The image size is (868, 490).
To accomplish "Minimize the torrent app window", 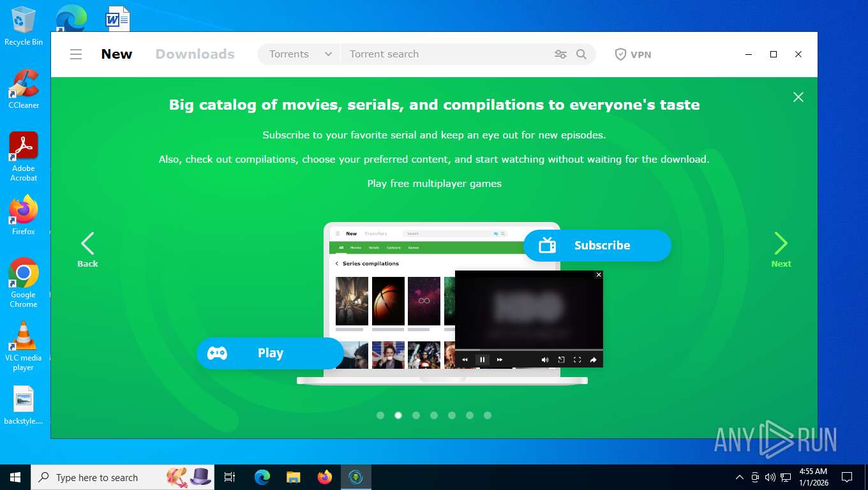I will coord(749,54).
